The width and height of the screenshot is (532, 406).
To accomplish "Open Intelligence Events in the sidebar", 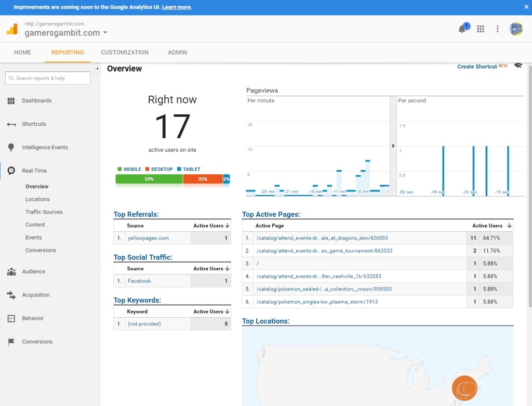I will click(11, 147).
